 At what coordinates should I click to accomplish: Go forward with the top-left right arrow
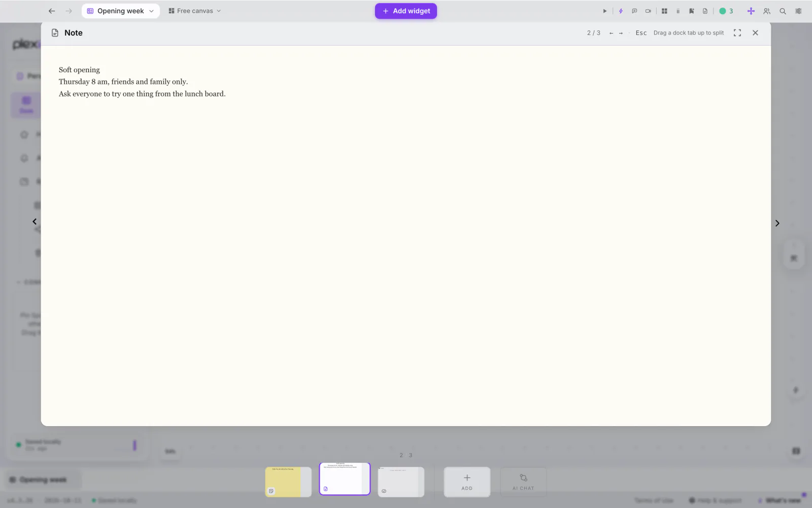click(x=69, y=11)
